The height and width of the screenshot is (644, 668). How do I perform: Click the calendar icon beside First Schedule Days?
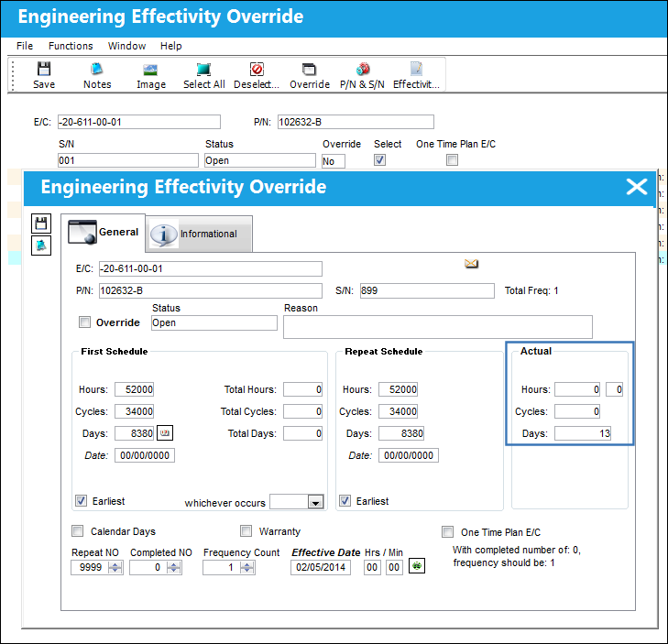pyautogui.click(x=165, y=432)
